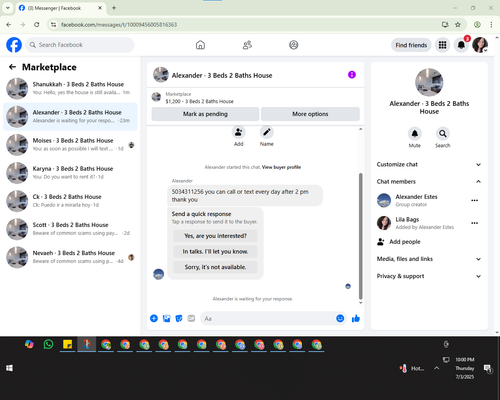500x400 pixels.
Task: Open conversation info purple icon
Action: (352, 75)
